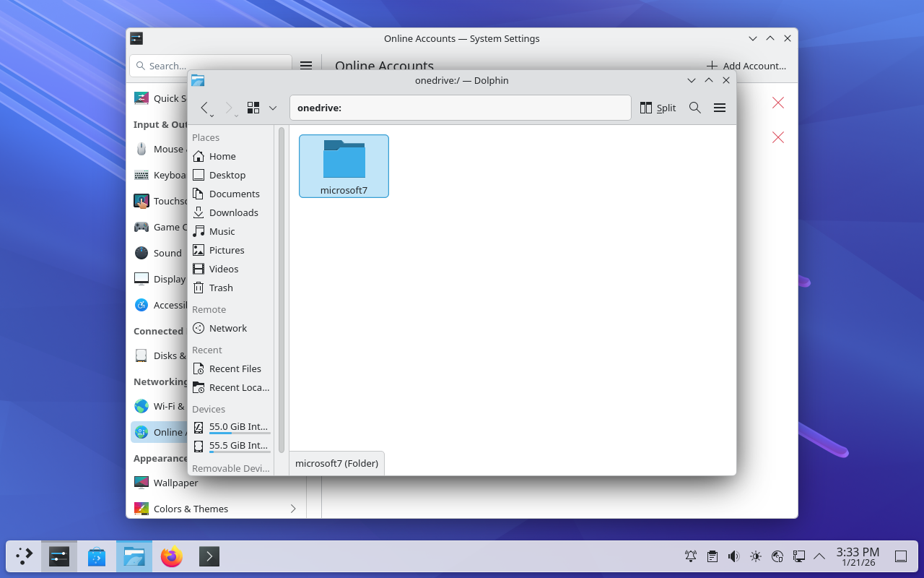Click the Places panel vertical scrollbar
The image size is (924, 578).
click(281, 289)
